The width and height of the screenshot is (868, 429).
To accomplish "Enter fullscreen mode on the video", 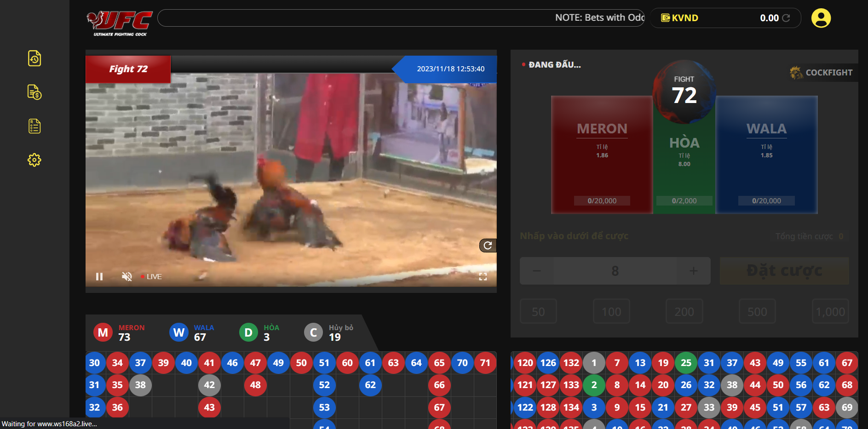I will (483, 276).
